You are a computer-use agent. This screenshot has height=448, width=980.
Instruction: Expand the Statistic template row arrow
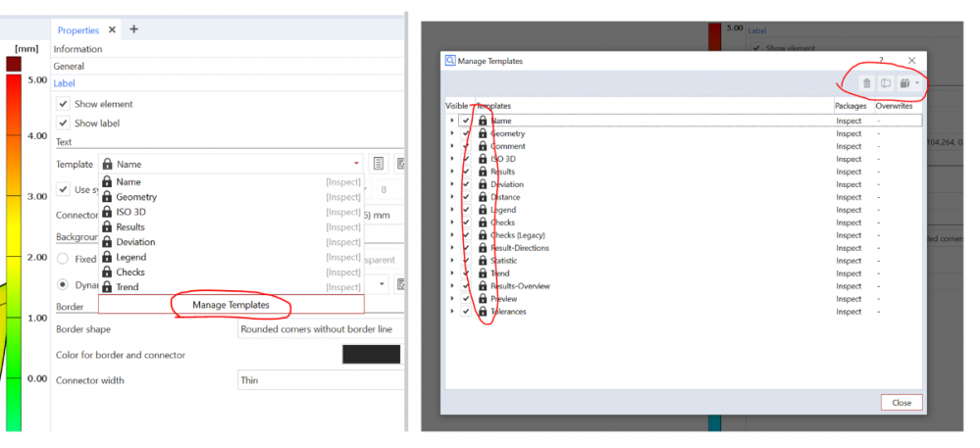tap(452, 261)
